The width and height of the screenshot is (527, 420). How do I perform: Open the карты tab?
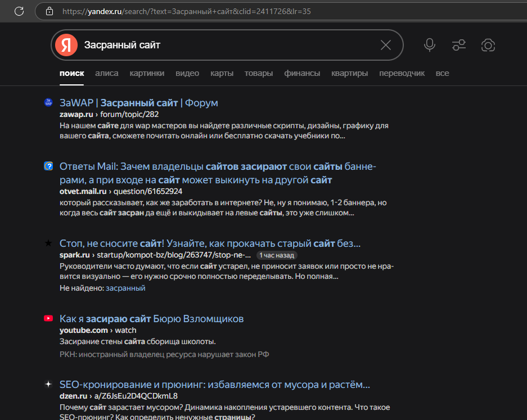222,73
